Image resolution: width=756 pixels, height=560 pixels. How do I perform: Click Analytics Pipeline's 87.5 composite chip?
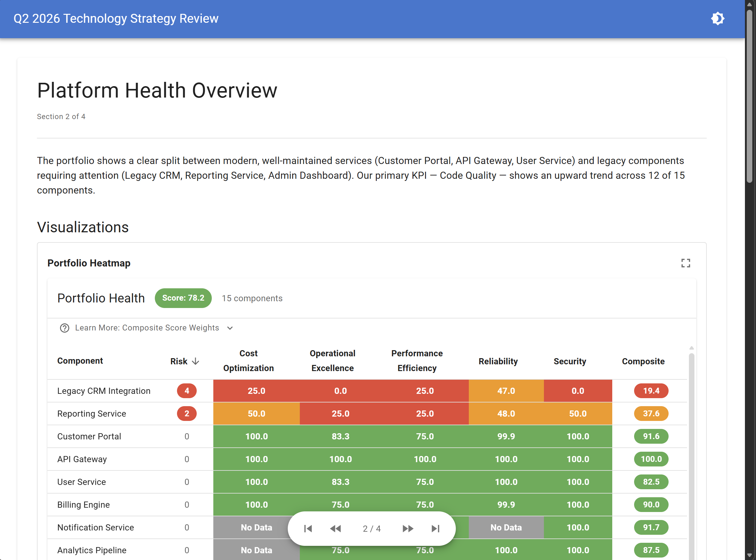tap(651, 550)
